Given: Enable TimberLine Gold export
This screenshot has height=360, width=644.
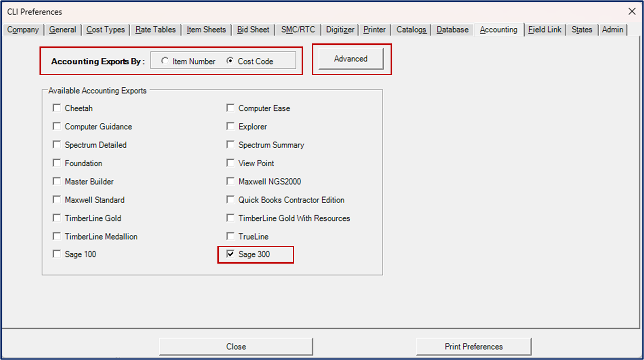Looking at the screenshot, I should [56, 218].
